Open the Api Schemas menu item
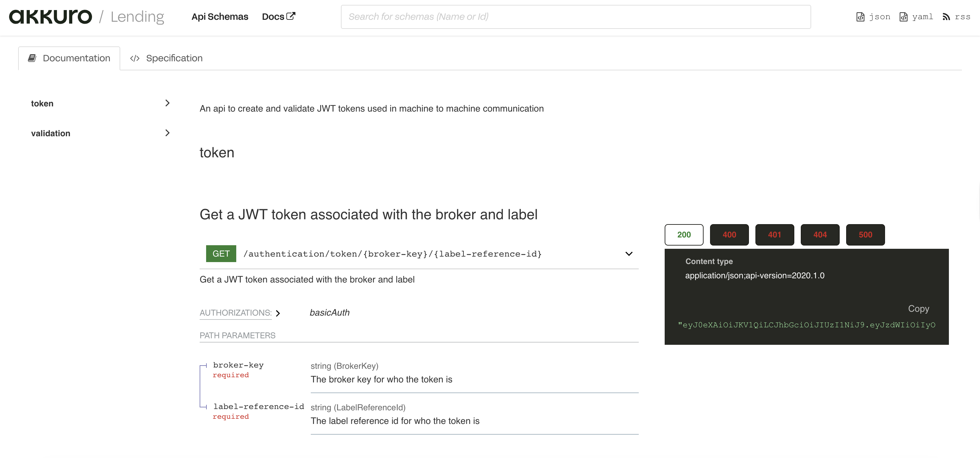 coord(220,16)
